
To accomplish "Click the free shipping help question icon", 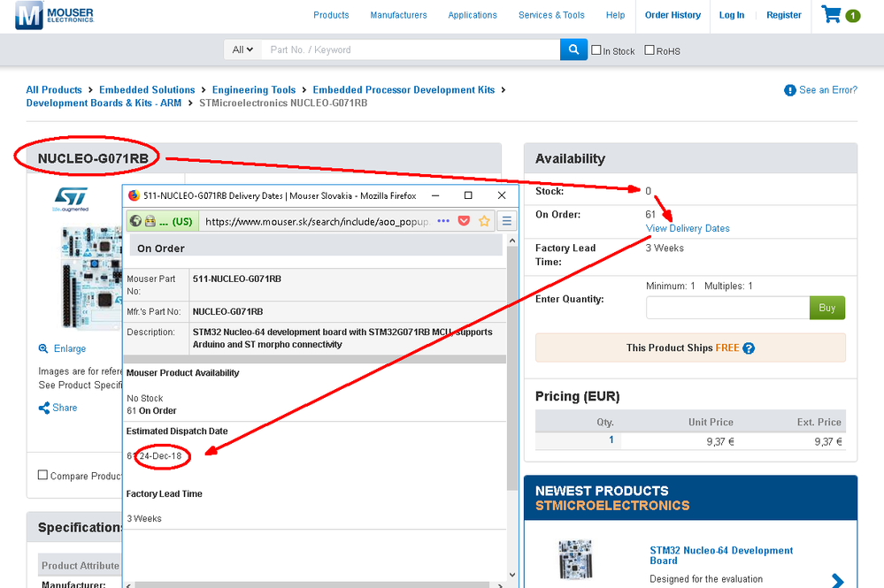I will [x=749, y=348].
